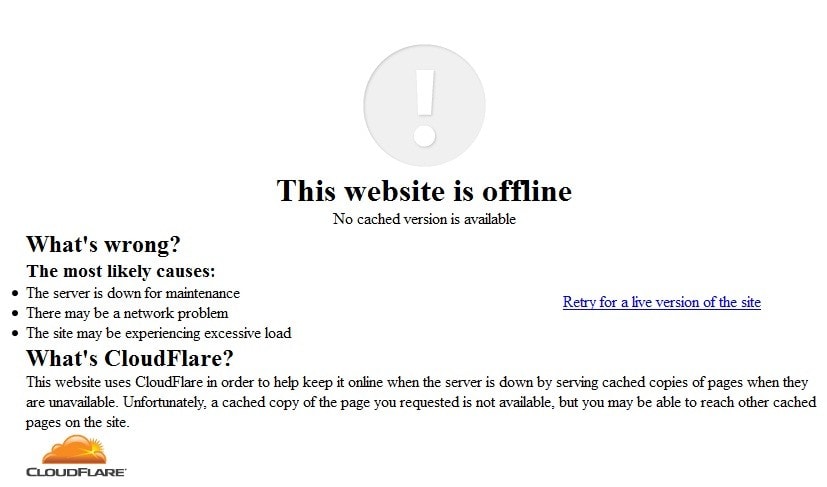Click the word 'offline' in main heading

pyautogui.click(x=527, y=190)
